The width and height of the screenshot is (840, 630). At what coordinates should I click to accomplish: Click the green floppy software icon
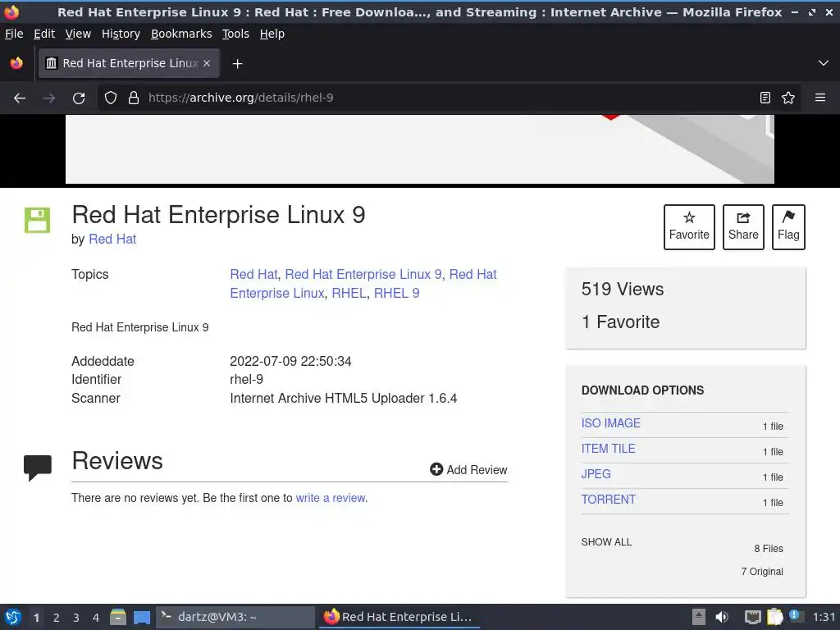click(x=37, y=220)
